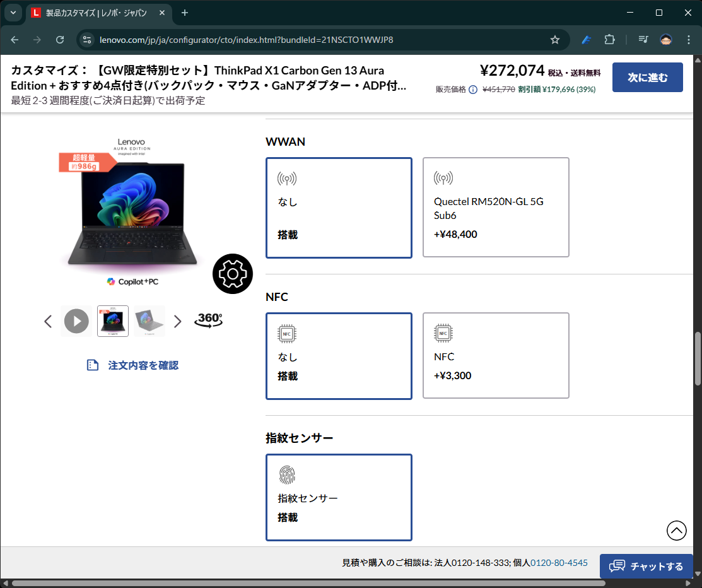702x588 pixels.
Task: Show next product image with right chevron
Action: (x=178, y=321)
